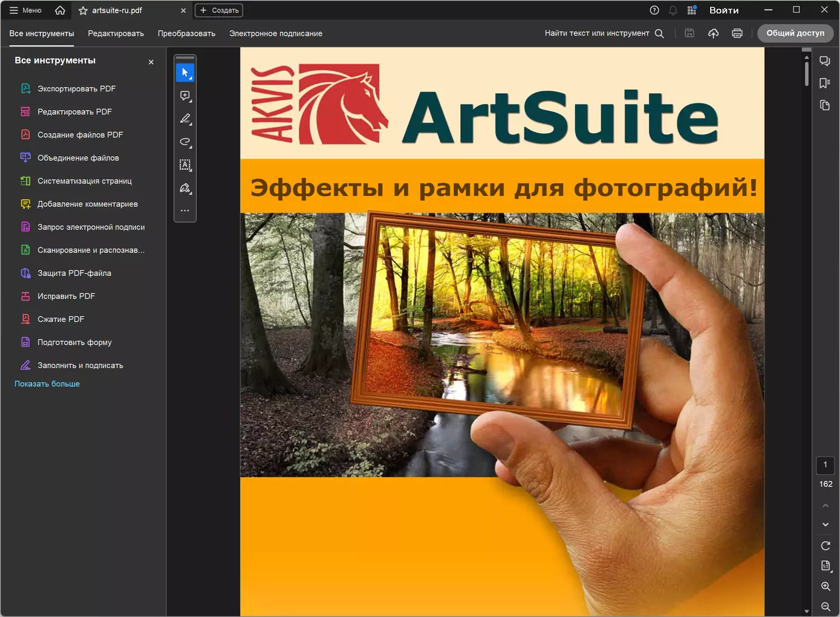Image resolution: width=840 pixels, height=617 pixels.
Task: Click the Показать больше link
Action: [x=47, y=384]
